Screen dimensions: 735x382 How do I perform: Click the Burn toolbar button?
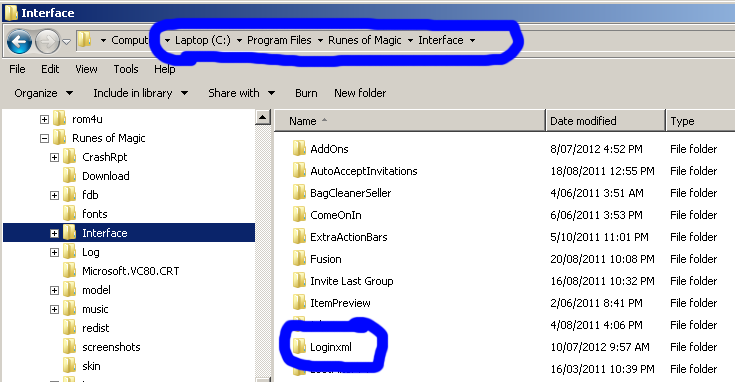pos(306,93)
